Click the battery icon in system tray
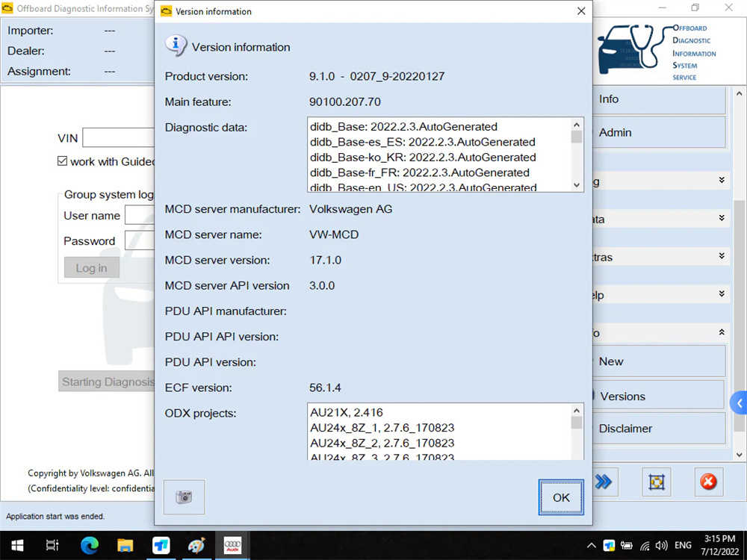The height and width of the screenshot is (560, 747). (626, 546)
